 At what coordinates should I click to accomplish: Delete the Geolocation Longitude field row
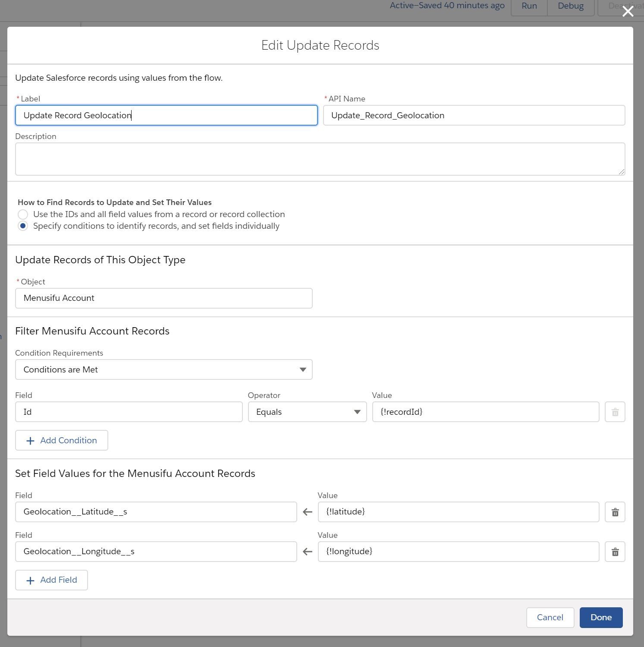point(615,552)
